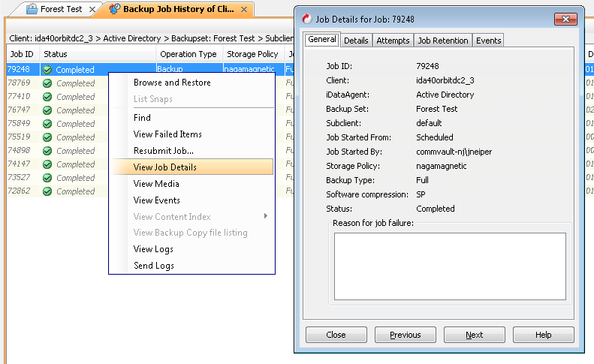
Task: Select View Job Details from the context menu
Action: pos(165,167)
